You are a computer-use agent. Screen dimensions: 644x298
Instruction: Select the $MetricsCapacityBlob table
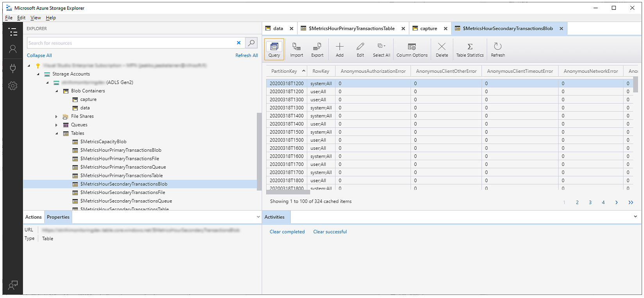(x=103, y=142)
